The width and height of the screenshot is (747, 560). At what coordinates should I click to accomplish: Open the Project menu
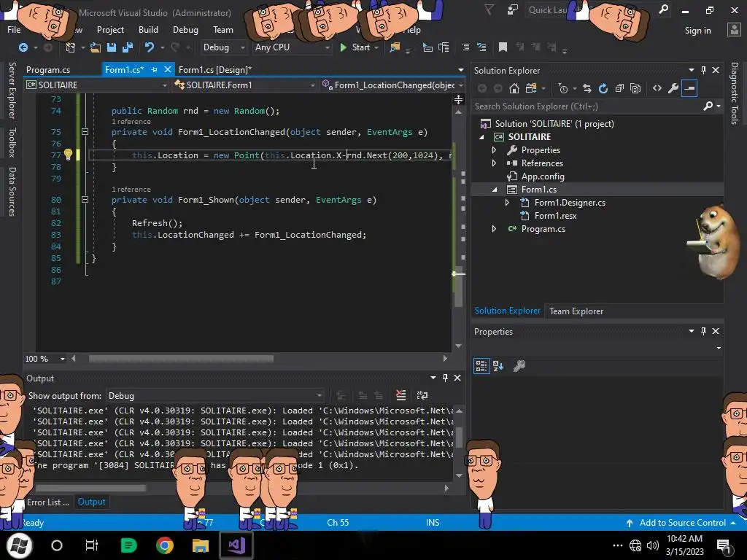[x=110, y=29]
